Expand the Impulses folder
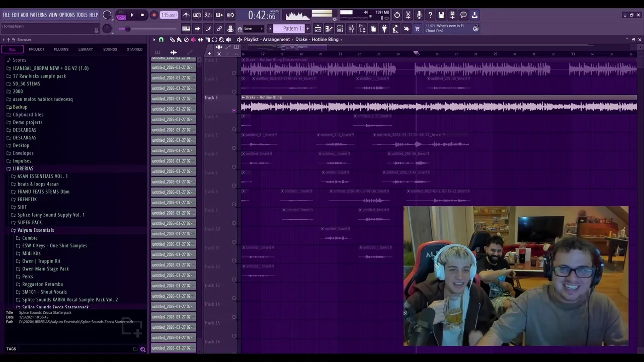This screenshot has width=644, height=362. (22, 161)
